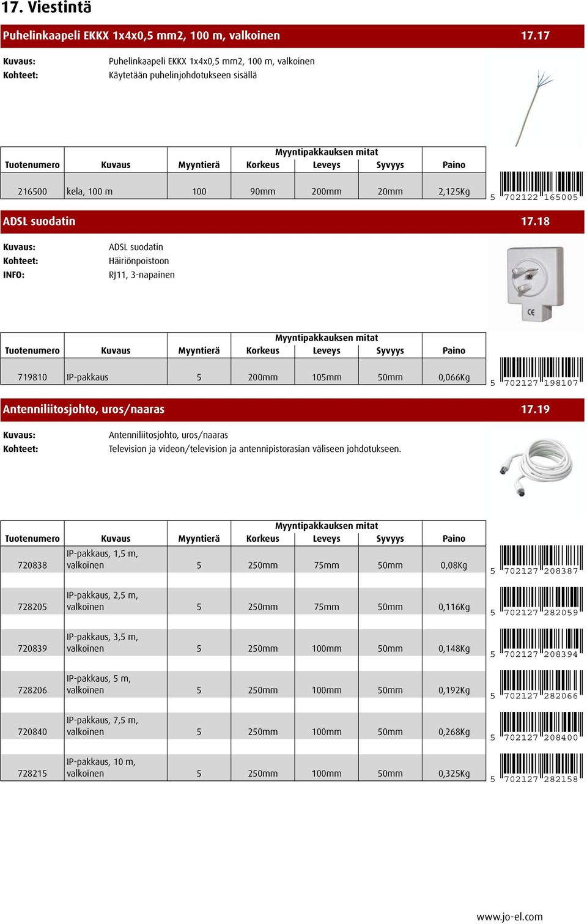Click barcode 702127 208387
Screen dimensions: 587x924
(536, 560)
